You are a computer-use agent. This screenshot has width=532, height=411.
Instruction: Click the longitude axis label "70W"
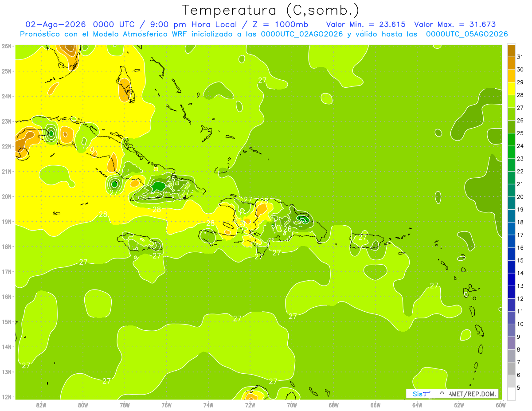[x=292, y=405]
